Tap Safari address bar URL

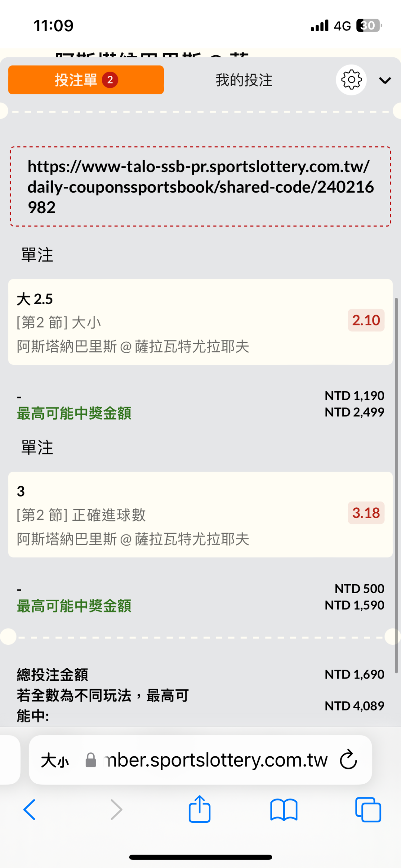click(x=215, y=760)
